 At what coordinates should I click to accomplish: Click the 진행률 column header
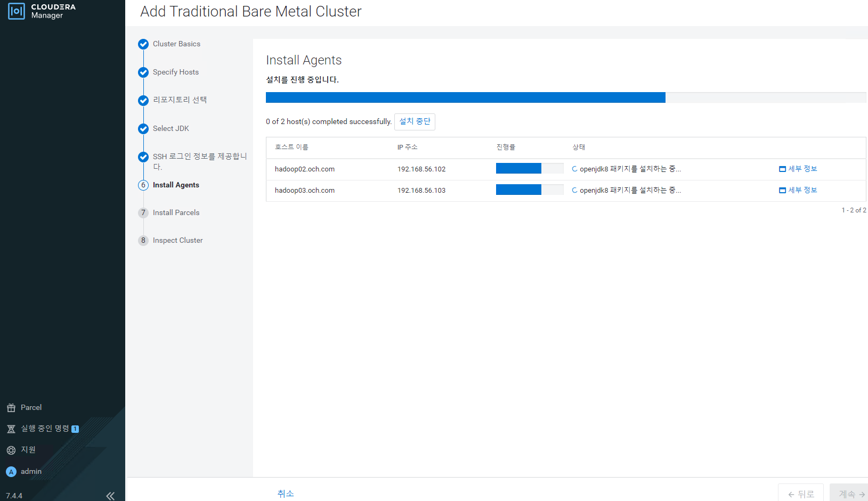click(506, 147)
